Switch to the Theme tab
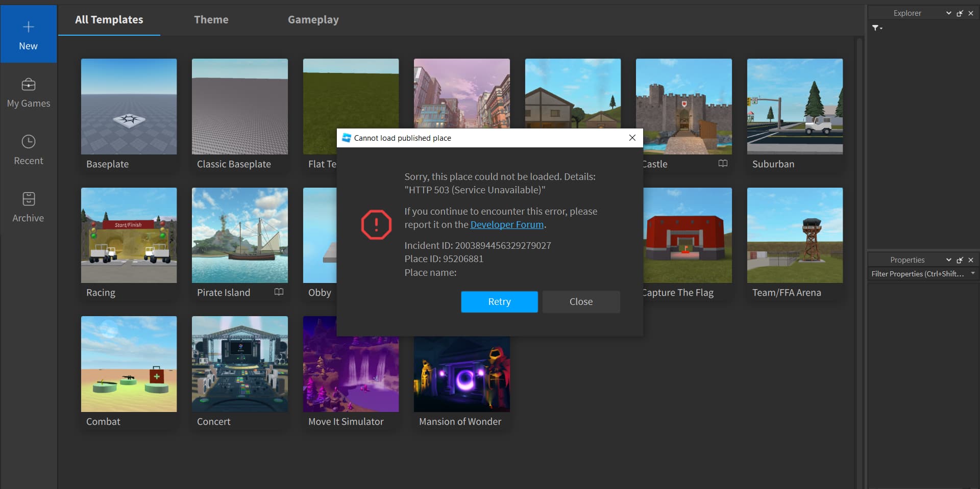980x489 pixels. pyautogui.click(x=211, y=19)
